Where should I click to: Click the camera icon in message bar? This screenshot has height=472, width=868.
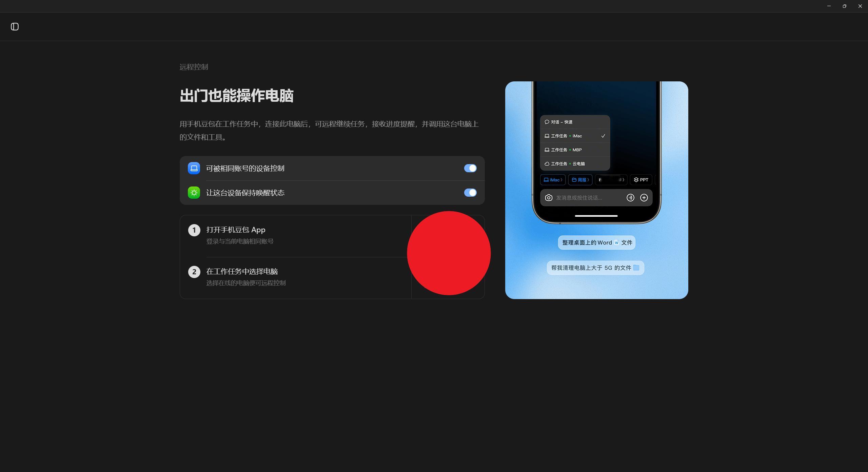click(549, 198)
